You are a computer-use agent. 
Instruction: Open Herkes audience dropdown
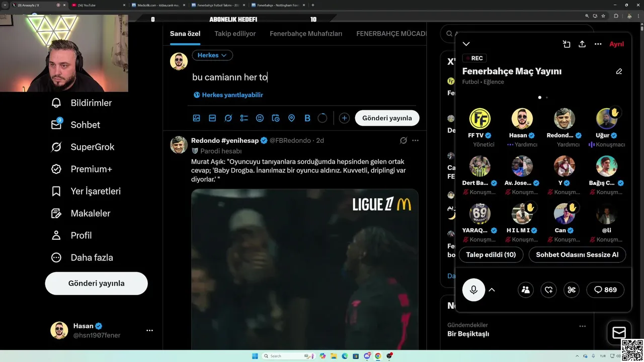click(212, 55)
